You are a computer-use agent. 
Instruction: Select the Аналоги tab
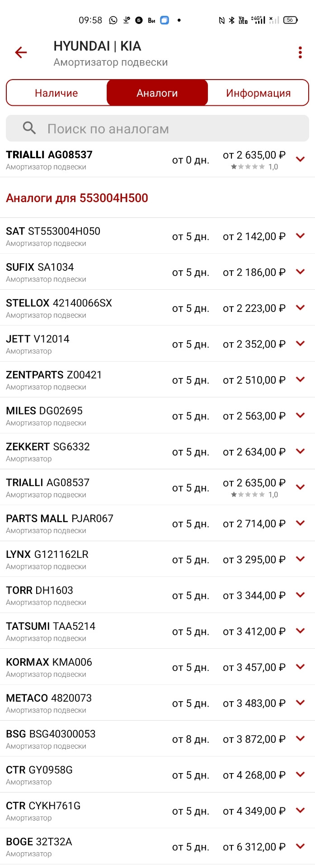157,93
